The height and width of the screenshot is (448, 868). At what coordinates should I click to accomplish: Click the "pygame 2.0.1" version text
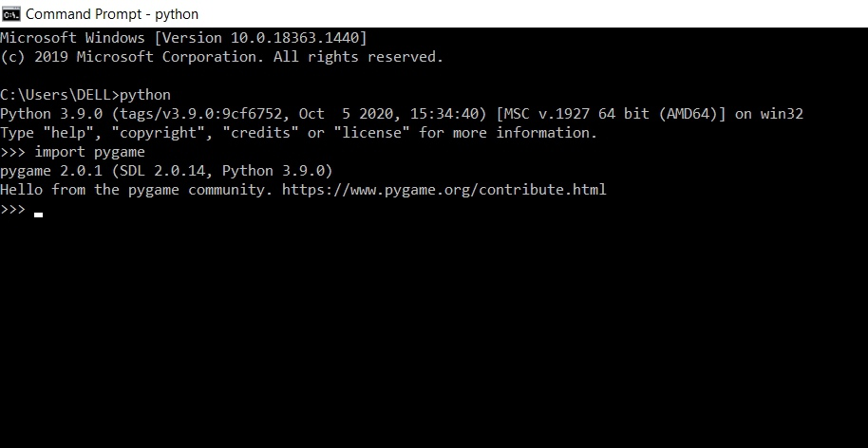pyautogui.click(x=51, y=171)
